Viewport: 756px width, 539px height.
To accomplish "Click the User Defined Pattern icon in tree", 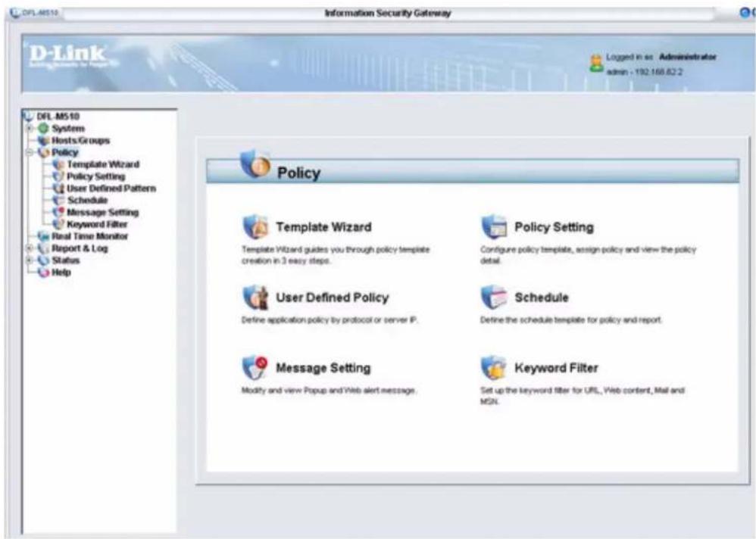I will pos(59,188).
